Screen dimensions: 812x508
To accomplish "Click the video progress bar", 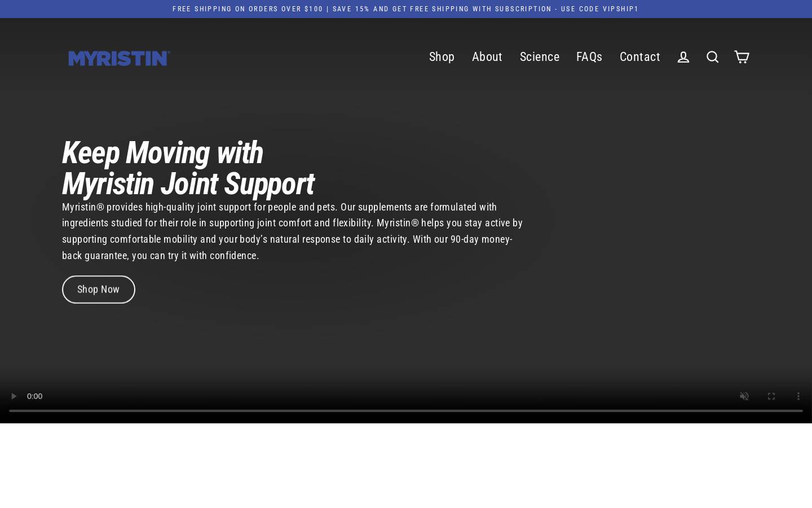I will [x=406, y=410].
